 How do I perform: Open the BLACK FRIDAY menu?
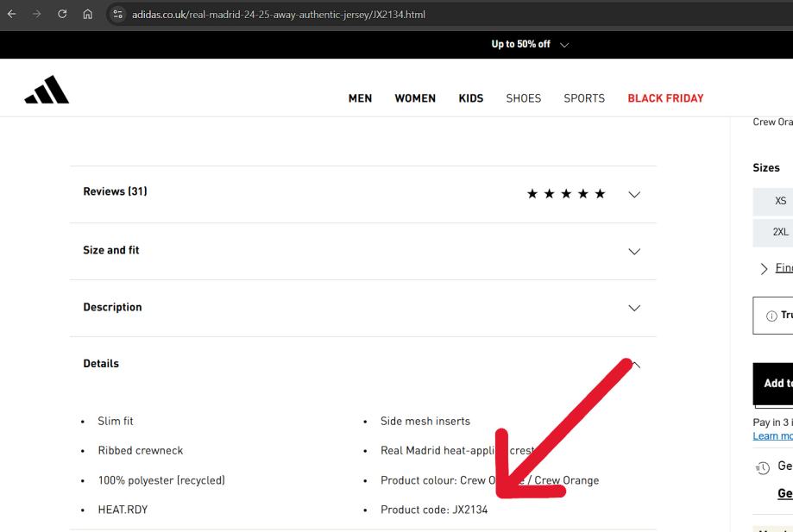click(665, 98)
